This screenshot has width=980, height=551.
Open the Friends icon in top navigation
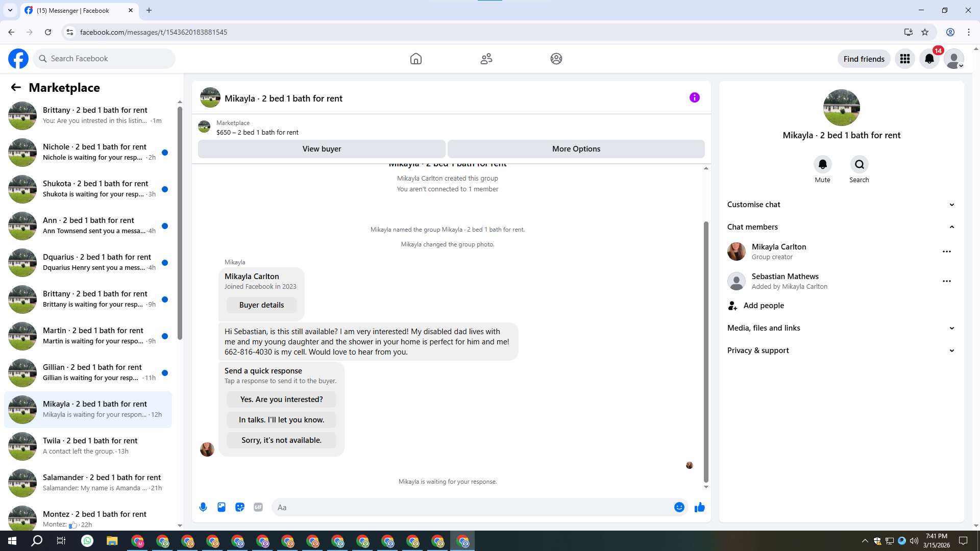click(486, 59)
